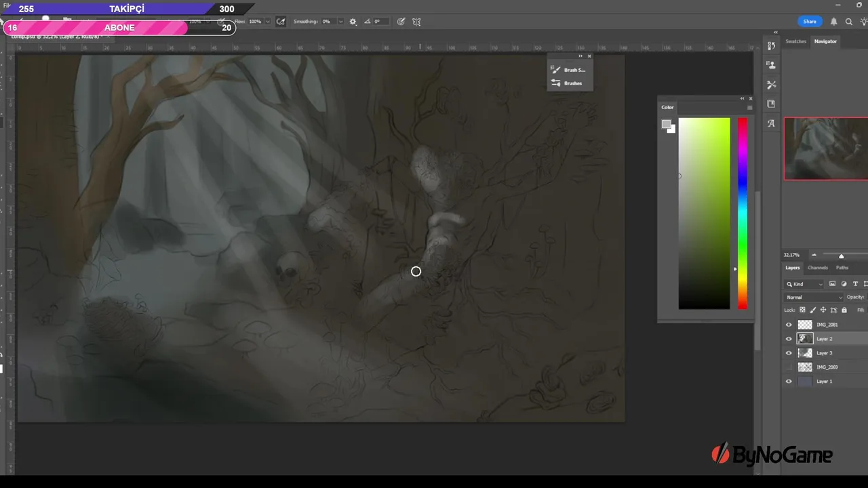Show the IMG_2069 layer

pos(789,367)
